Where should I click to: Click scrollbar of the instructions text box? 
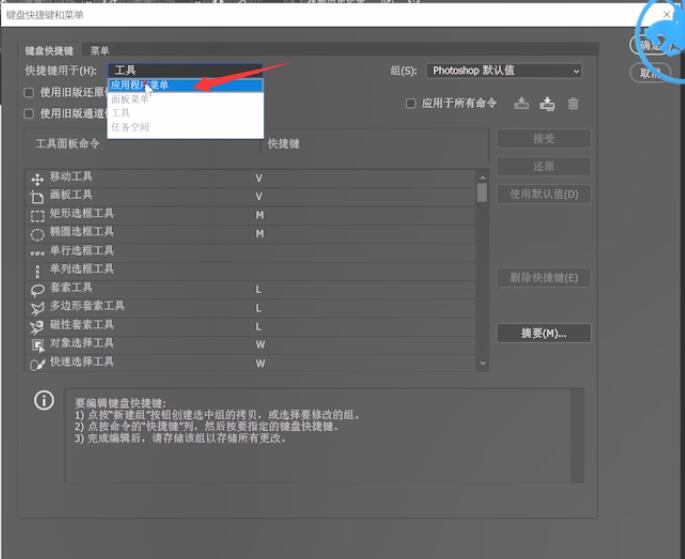[x=578, y=436]
